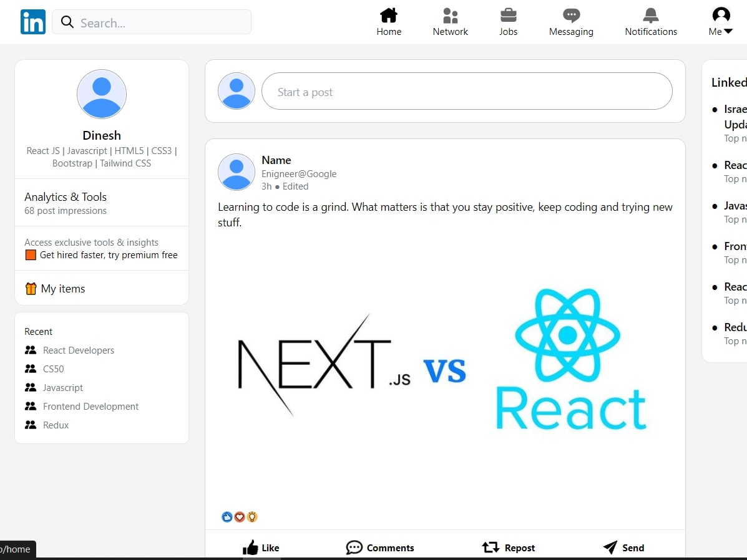The height and width of the screenshot is (560, 747).
Task: Open the Start a post box
Action: coord(466,92)
